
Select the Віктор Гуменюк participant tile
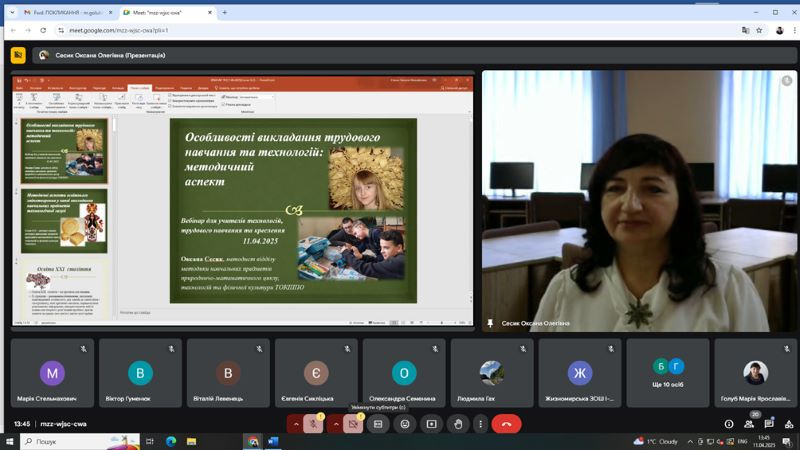point(140,373)
